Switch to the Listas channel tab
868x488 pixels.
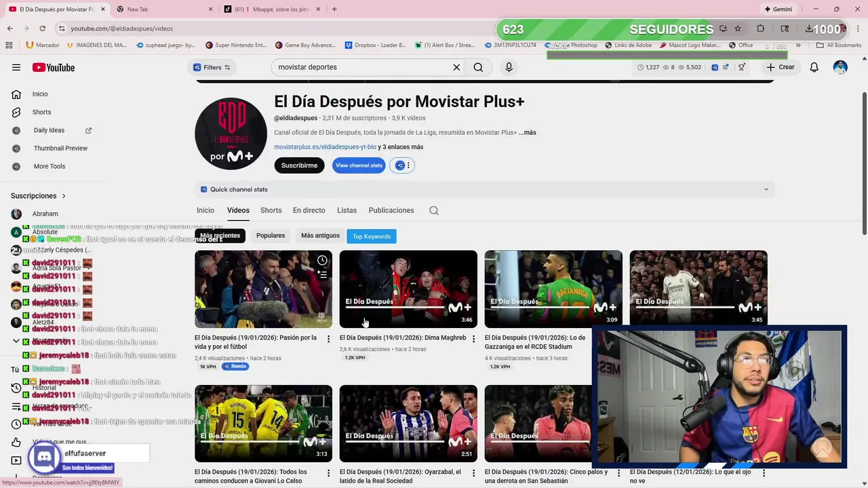pos(347,211)
